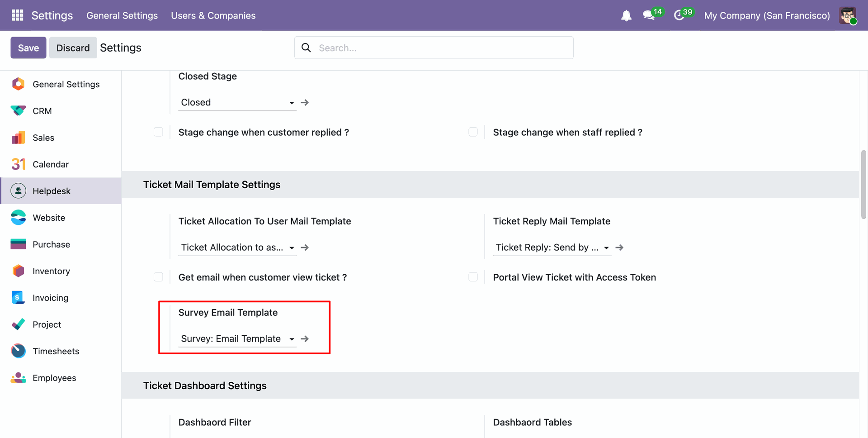
Task: Click the Save button
Action: pyautogui.click(x=28, y=48)
